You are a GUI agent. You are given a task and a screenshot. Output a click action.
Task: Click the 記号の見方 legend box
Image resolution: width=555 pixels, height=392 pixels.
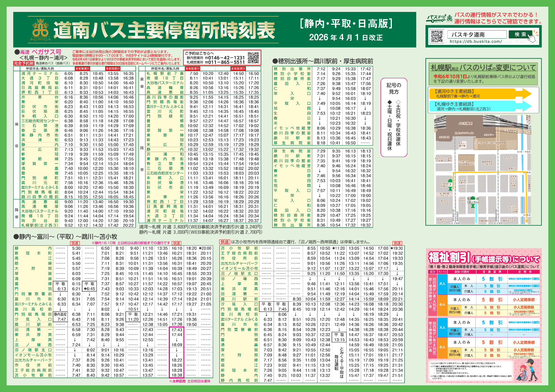coord(394,118)
